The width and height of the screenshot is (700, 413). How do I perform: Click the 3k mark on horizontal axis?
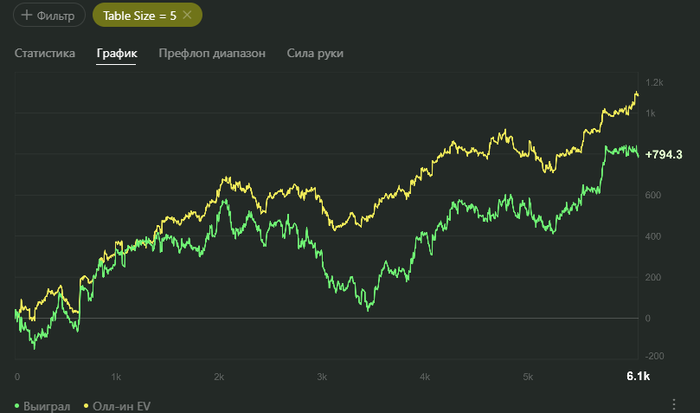322,377
